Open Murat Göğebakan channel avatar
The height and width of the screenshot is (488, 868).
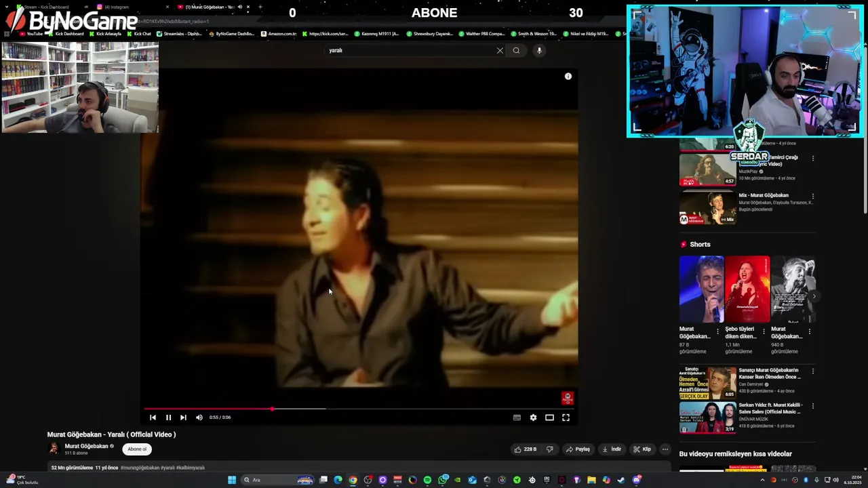(x=54, y=449)
